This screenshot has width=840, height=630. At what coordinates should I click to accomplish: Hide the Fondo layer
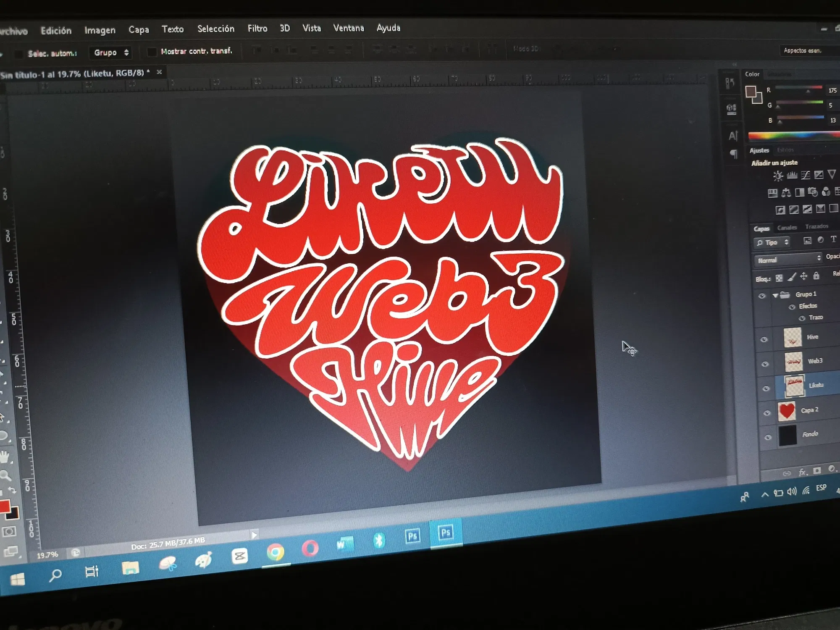click(768, 437)
